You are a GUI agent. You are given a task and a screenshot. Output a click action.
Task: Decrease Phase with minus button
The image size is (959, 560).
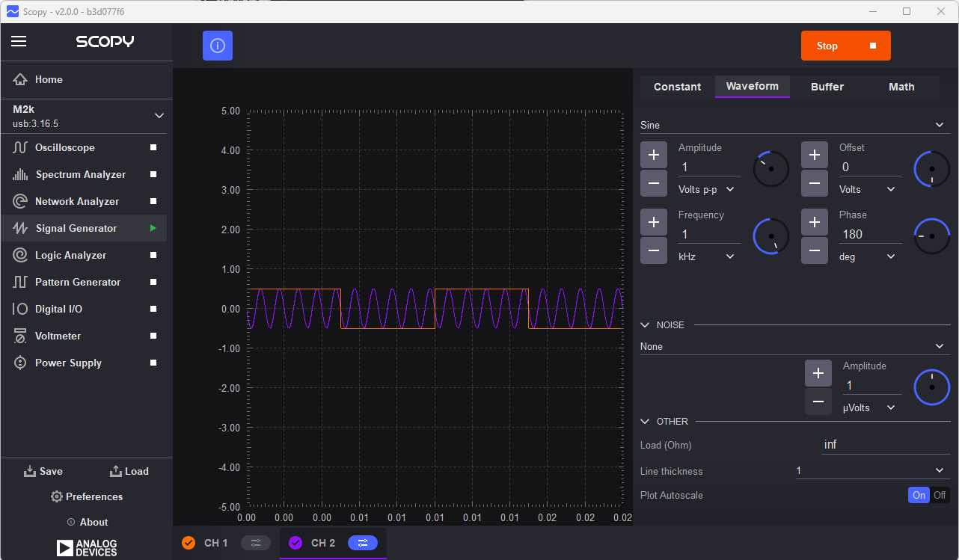(815, 250)
